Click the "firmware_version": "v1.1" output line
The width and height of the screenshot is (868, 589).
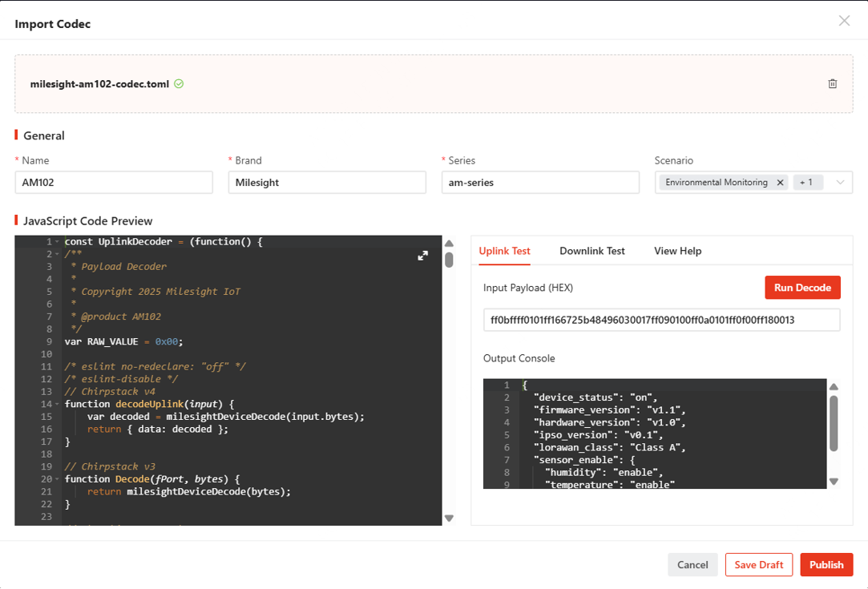[x=609, y=410]
